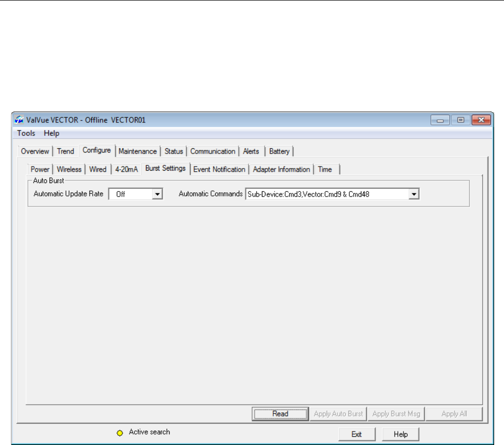Open the Communication tab
This screenshot has width=504, height=445.
[213, 151]
